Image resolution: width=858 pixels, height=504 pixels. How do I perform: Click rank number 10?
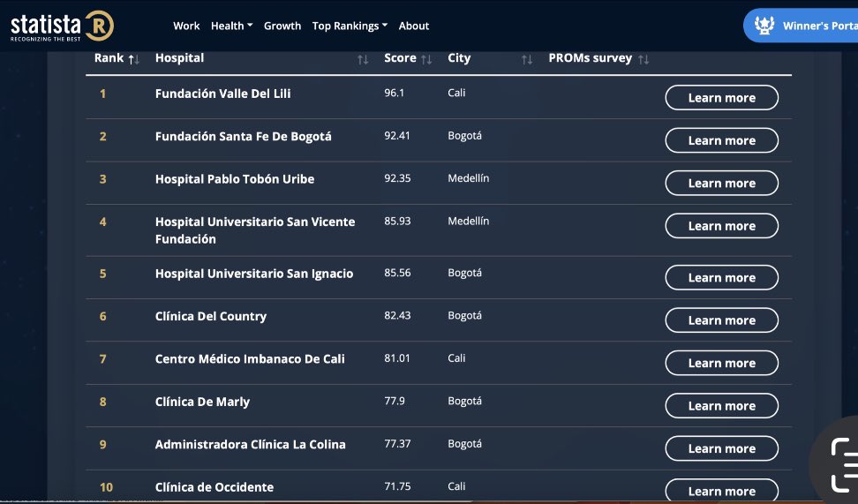[x=106, y=487]
